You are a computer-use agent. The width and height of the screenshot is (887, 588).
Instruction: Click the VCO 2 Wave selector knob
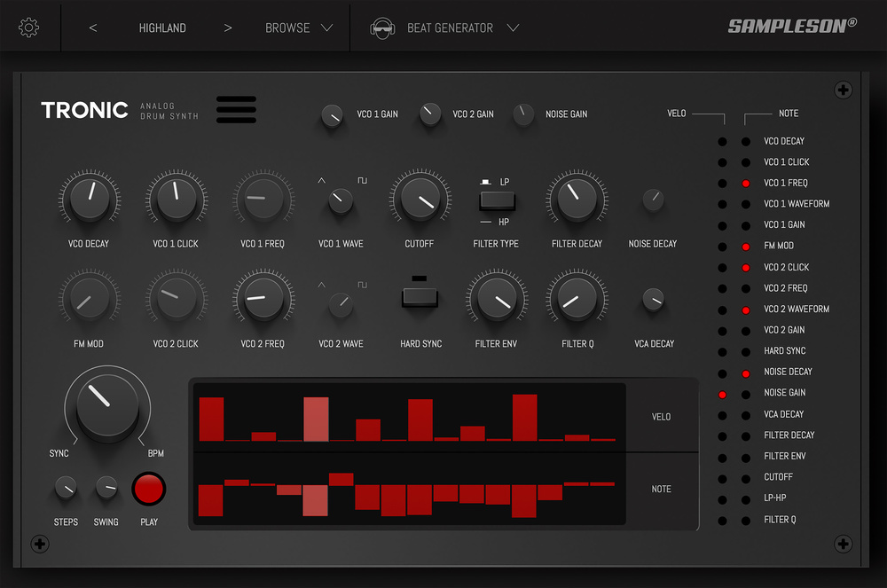point(341,304)
